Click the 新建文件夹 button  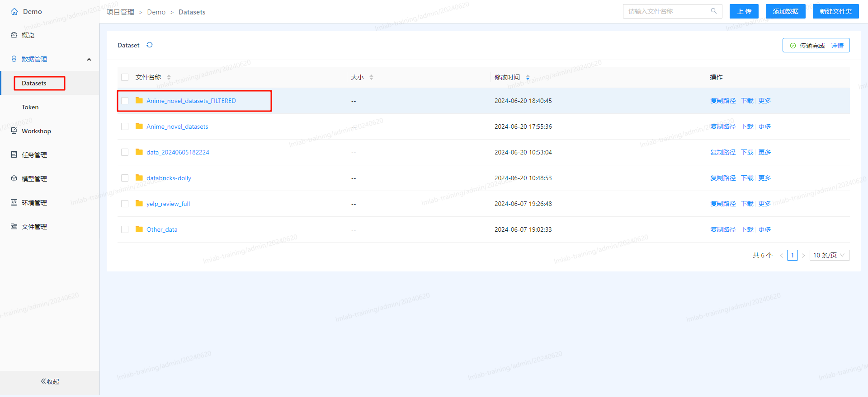[x=835, y=11]
